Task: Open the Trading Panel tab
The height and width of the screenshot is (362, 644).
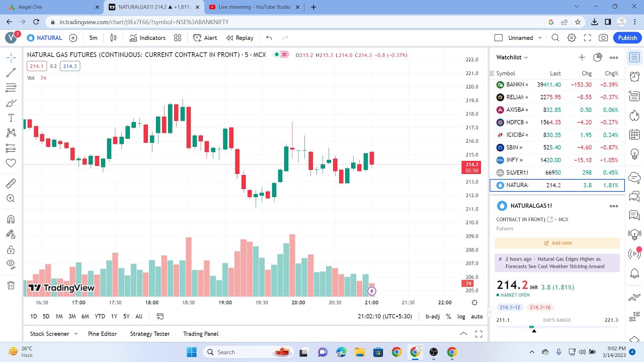Action: point(201,334)
